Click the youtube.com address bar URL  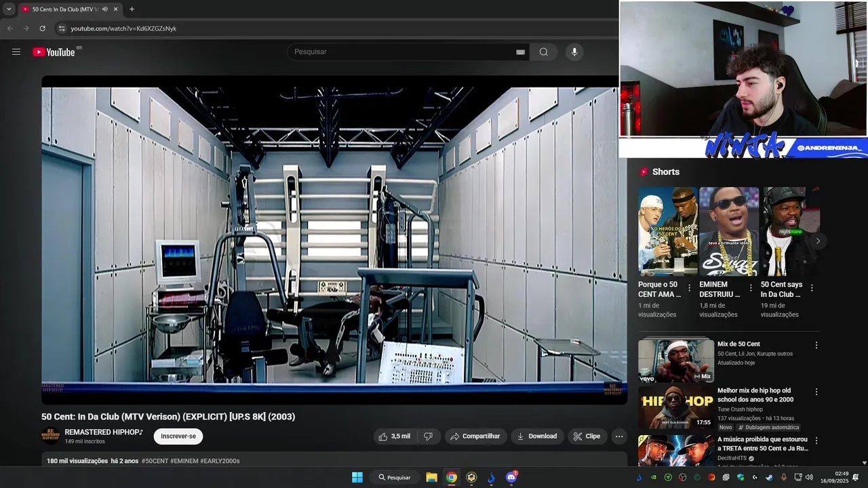coord(123,28)
